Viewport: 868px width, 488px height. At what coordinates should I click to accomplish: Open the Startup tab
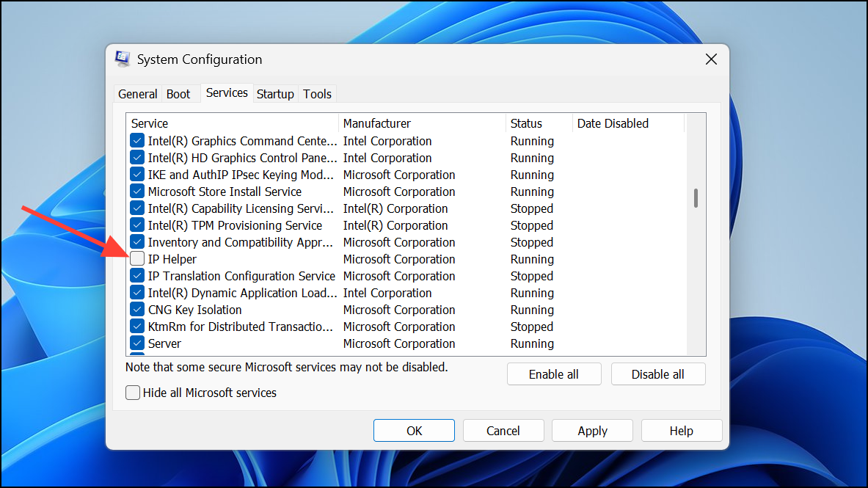point(275,94)
